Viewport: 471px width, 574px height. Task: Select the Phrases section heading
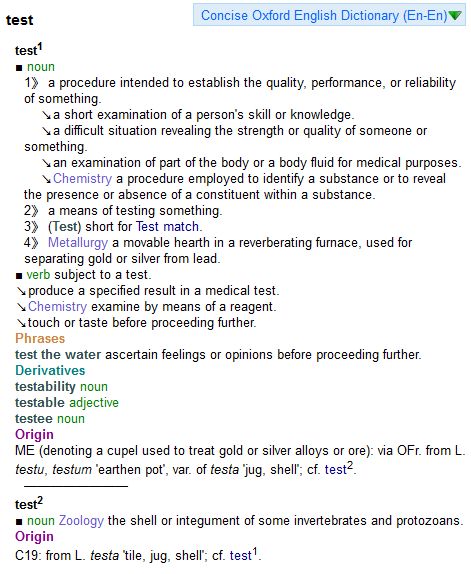pyautogui.click(x=40, y=339)
